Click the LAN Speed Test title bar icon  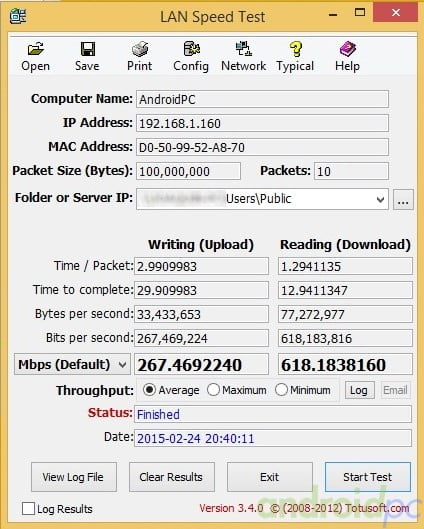point(18,16)
